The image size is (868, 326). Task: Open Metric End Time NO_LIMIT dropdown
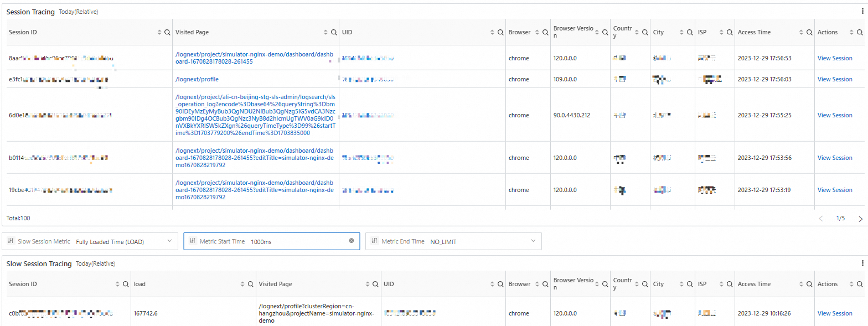click(x=453, y=241)
